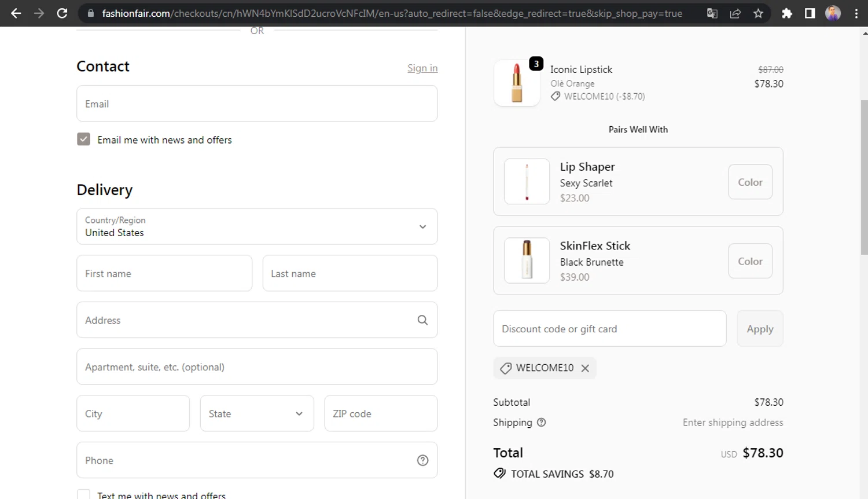
Task: Follow the Sign in link
Action: tap(422, 68)
